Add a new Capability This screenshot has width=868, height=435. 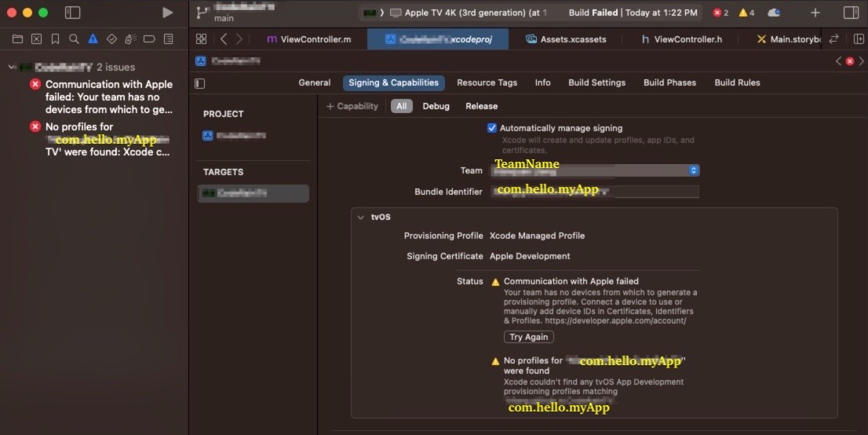pyautogui.click(x=352, y=106)
